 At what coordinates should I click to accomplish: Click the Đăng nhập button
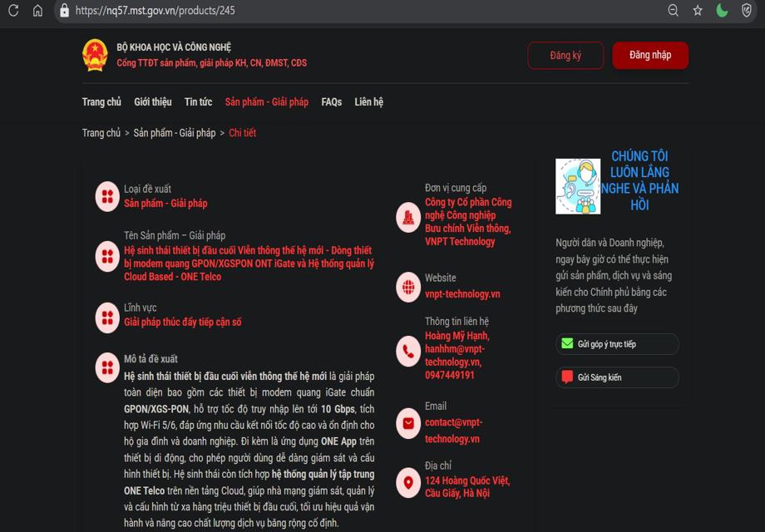[650, 55]
